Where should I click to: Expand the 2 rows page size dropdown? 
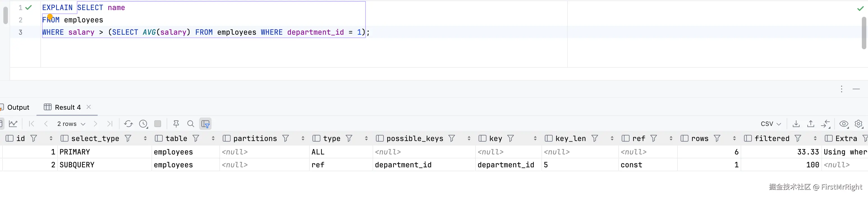click(71, 124)
